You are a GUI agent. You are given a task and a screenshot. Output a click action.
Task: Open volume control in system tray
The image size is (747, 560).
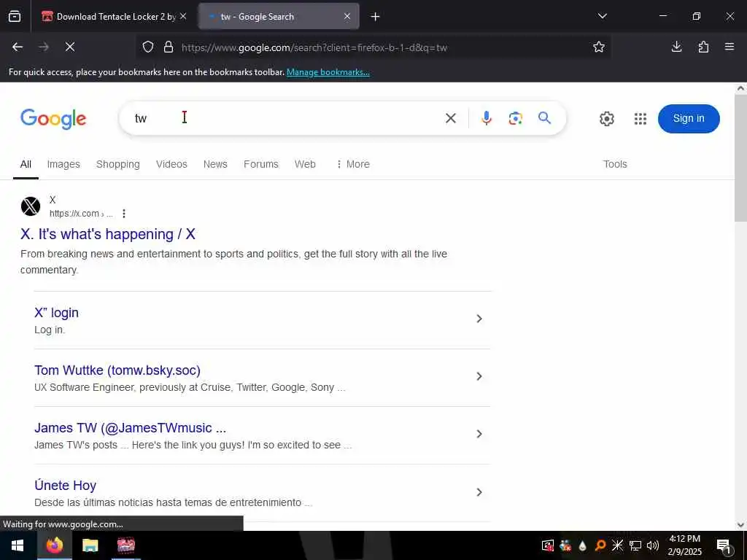pyautogui.click(x=653, y=545)
